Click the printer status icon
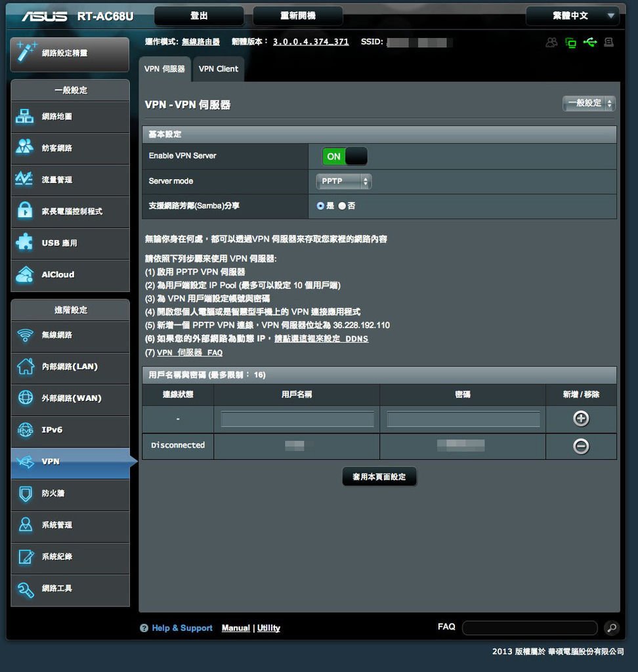Viewport: 638px width, 672px height. click(x=609, y=42)
